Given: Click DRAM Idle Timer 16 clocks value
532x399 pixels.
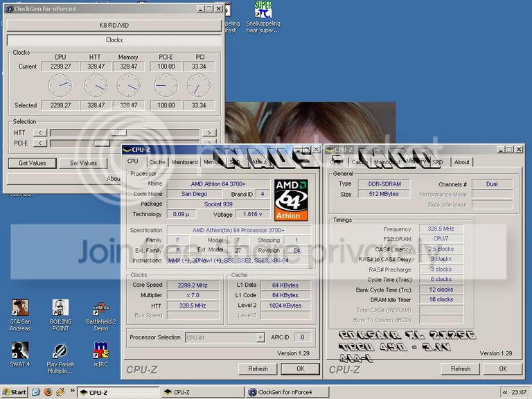Looking at the screenshot, I should [x=441, y=299].
